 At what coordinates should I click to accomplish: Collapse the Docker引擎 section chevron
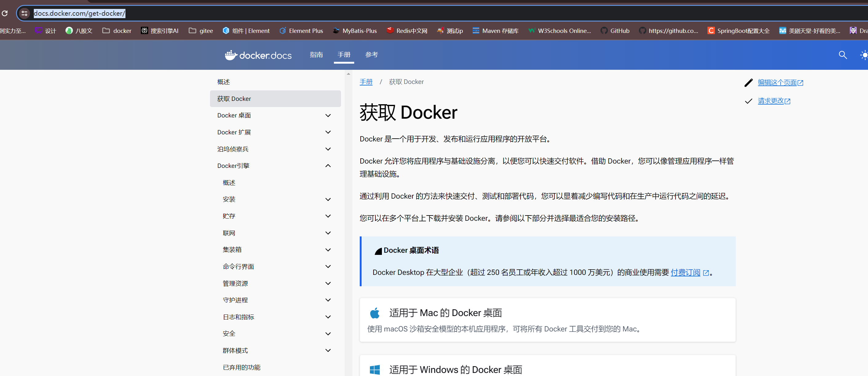(x=328, y=166)
